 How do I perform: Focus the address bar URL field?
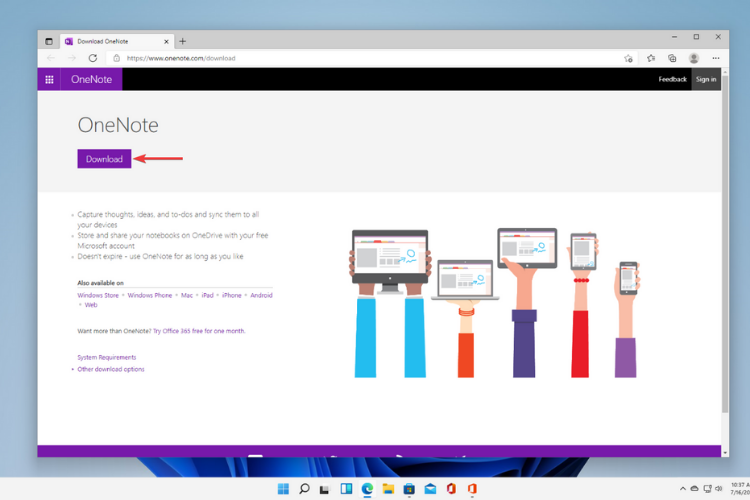(x=364, y=58)
